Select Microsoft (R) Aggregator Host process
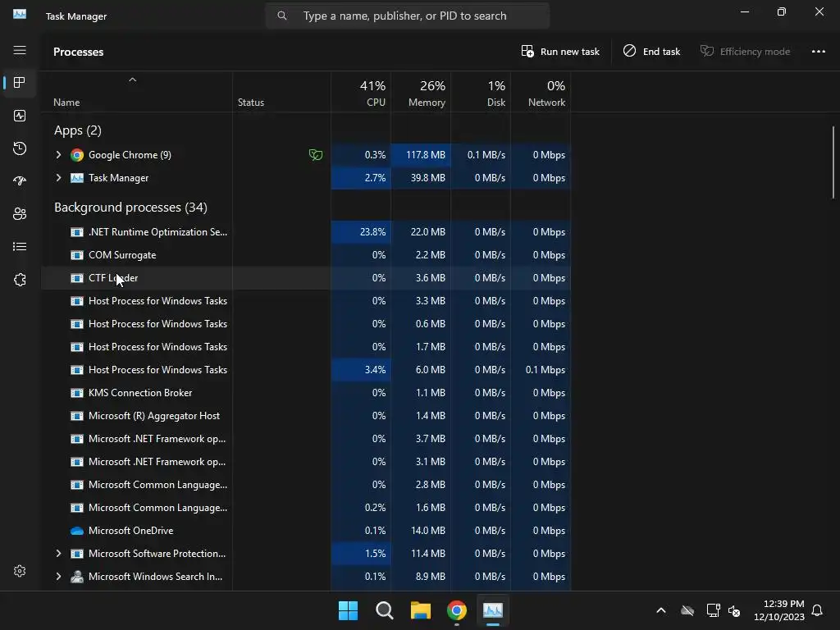 306,416
